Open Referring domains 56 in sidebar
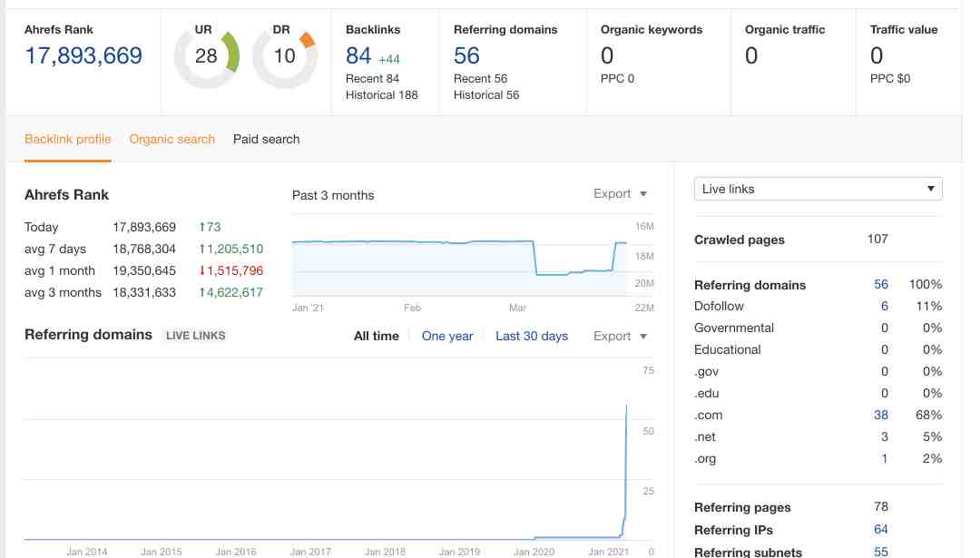Viewport: 980px width, 558px height. tap(880, 284)
